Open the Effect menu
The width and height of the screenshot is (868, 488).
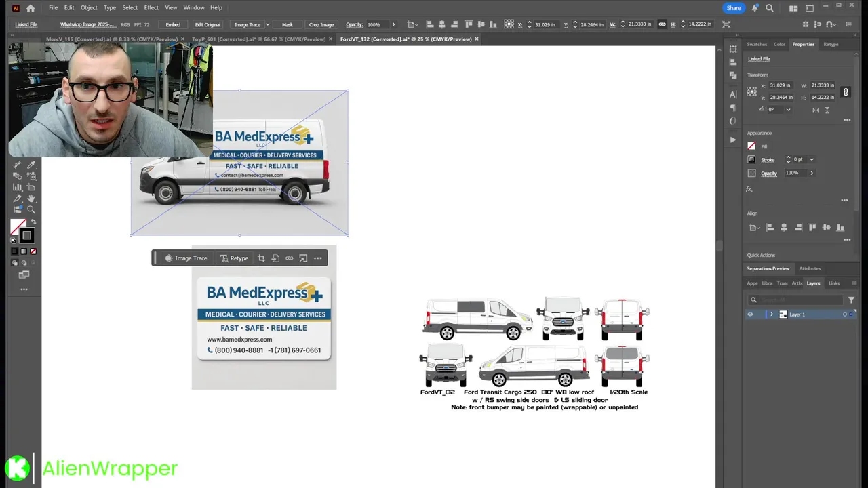(x=151, y=8)
